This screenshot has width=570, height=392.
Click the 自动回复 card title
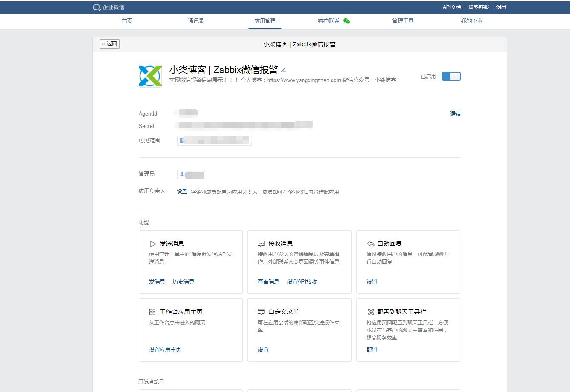tap(390, 244)
